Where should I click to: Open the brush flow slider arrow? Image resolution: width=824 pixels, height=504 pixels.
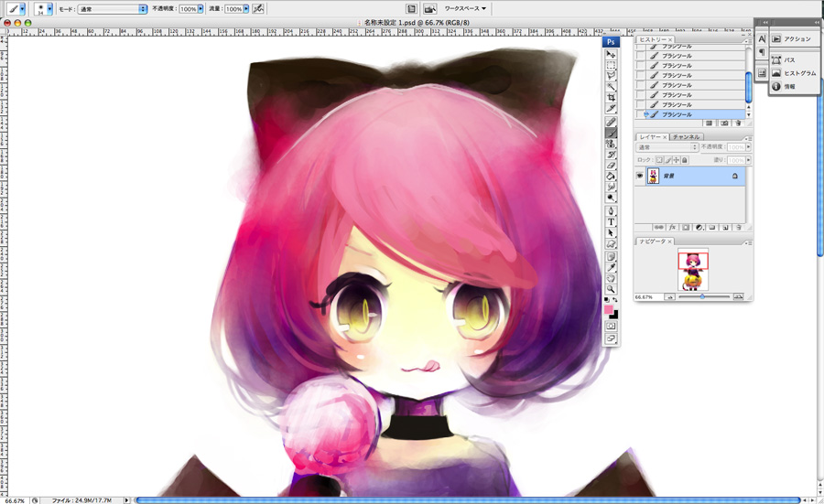(x=246, y=9)
